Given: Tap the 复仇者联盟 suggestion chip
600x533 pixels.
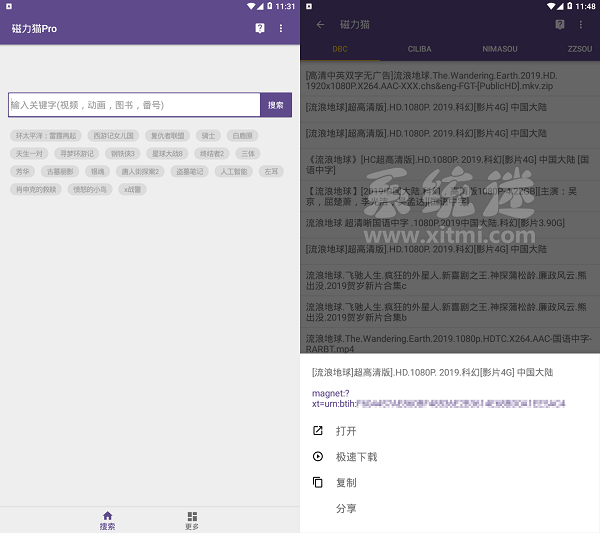Looking at the screenshot, I should click(x=168, y=136).
